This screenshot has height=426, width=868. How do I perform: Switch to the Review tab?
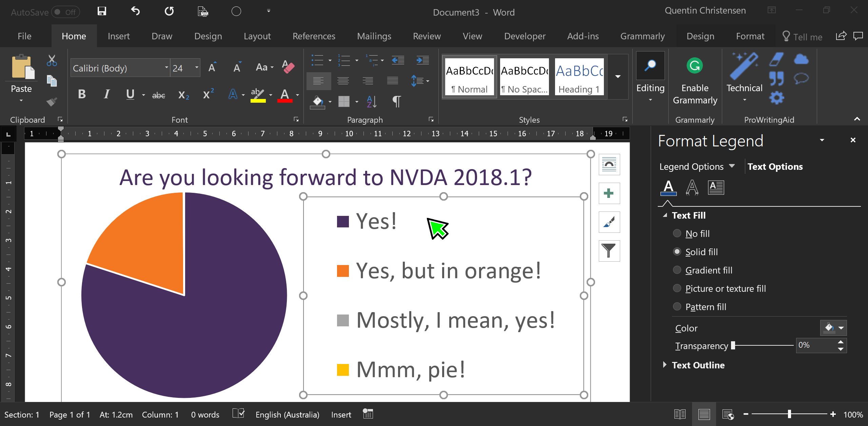[427, 36]
